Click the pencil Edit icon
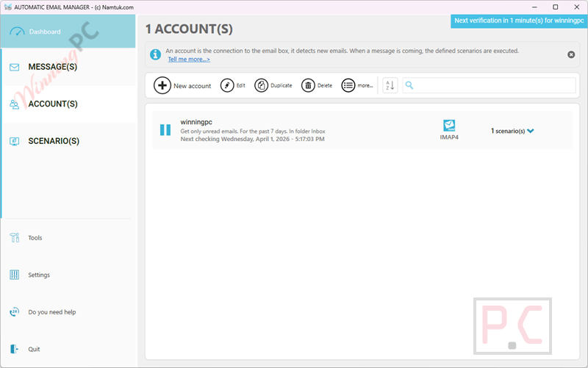This screenshot has height=368, width=588. point(227,85)
